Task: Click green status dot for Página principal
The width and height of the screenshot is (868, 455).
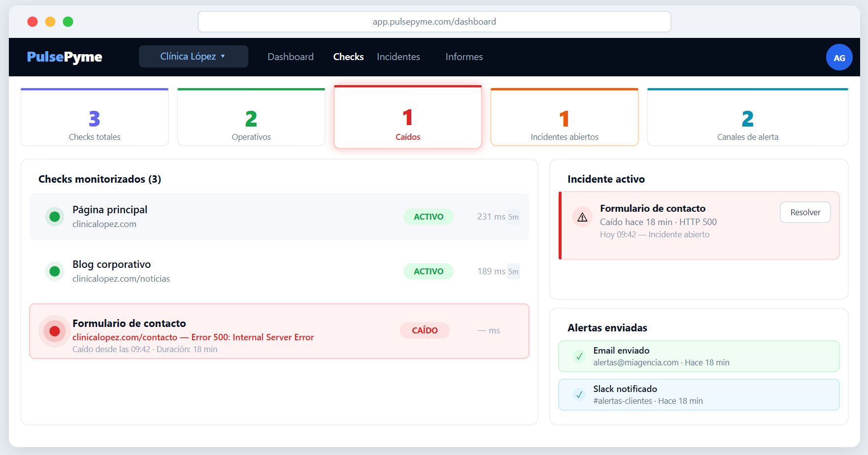Action: click(55, 217)
